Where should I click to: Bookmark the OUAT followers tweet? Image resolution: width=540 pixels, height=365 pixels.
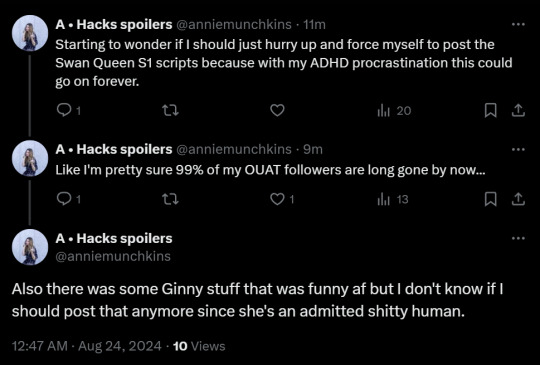[x=490, y=199]
